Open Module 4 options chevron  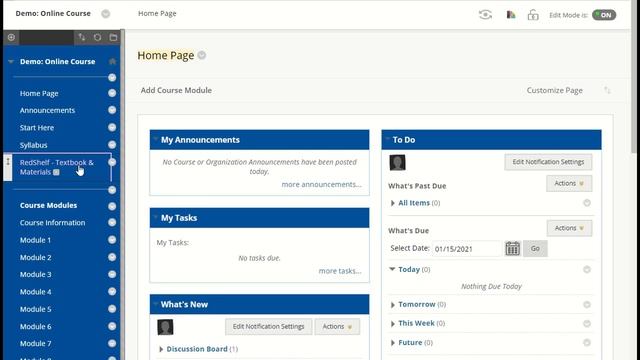click(112, 291)
